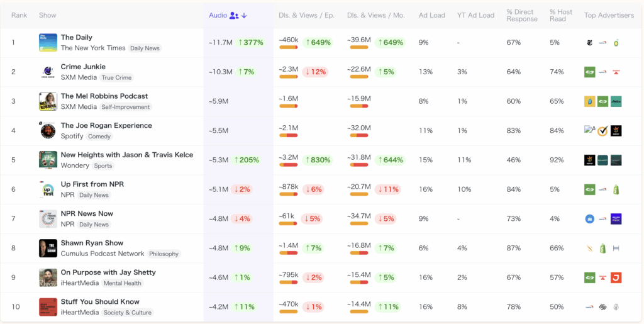
Task: Click The Daily podcast cover art
Action: point(48,42)
